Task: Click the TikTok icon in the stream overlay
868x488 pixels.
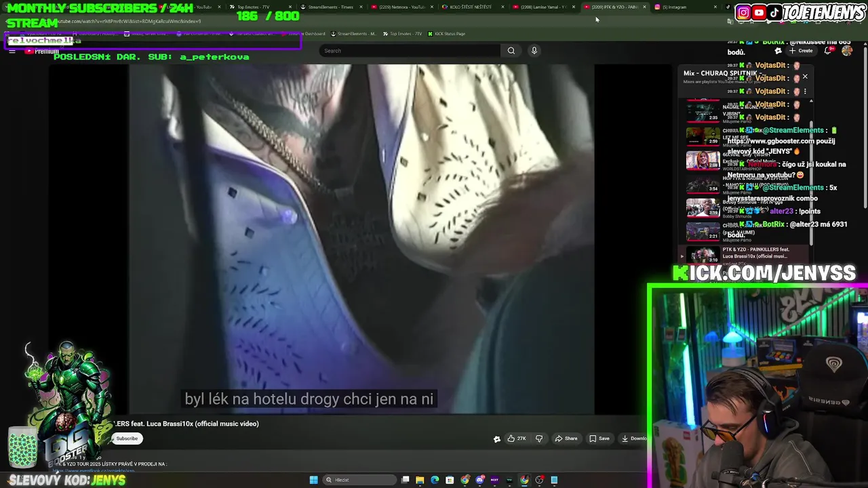Action: pos(774,13)
